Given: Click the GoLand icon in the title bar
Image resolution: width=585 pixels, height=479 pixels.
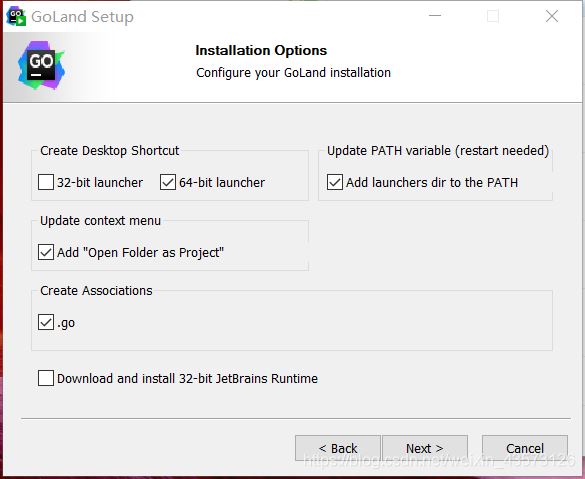Looking at the screenshot, I should tap(16, 16).
